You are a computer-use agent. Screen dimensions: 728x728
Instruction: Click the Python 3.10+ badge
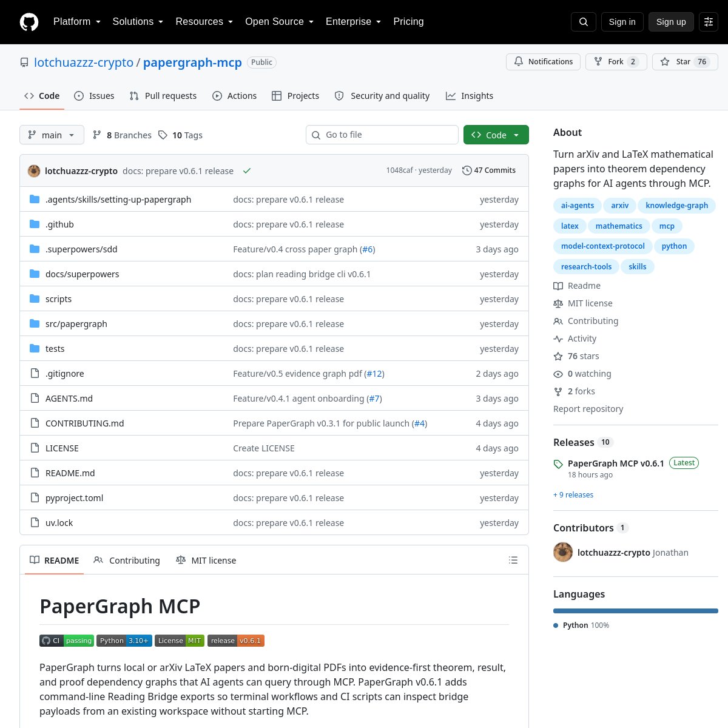click(124, 641)
